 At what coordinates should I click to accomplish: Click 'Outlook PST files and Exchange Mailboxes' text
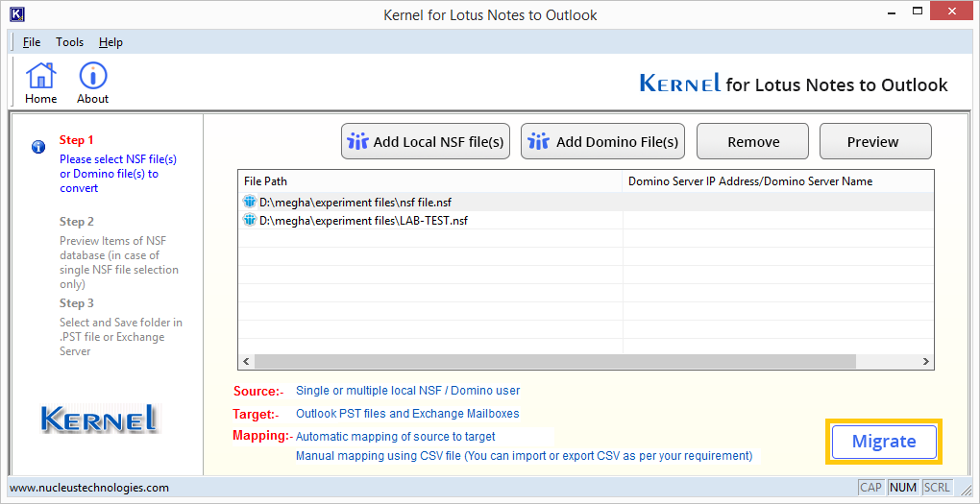click(407, 414)
